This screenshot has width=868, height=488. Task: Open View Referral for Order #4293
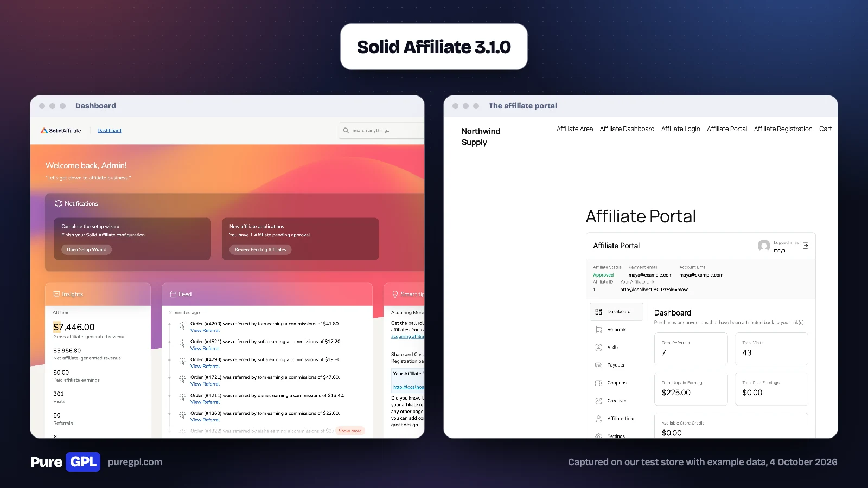[205, 366]
